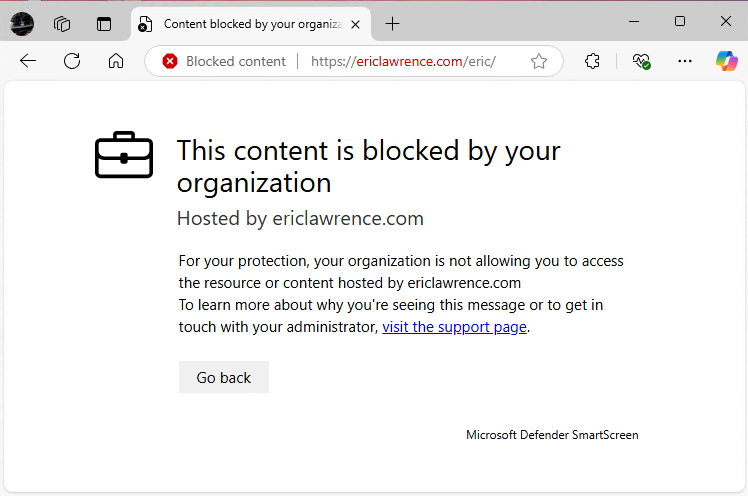Image resolution: width=748 pixels, height=496 pixels.
Task: Refresh the current page
Action: coord(72,61)
